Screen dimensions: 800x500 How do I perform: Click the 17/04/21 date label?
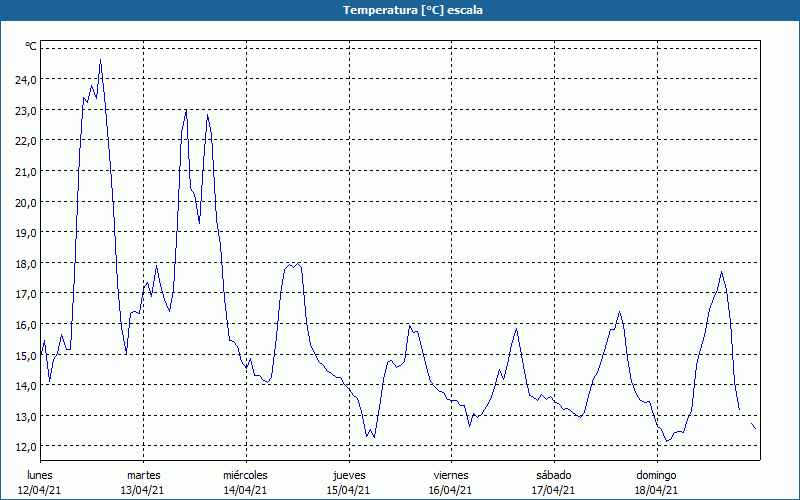tap(553, 490)
